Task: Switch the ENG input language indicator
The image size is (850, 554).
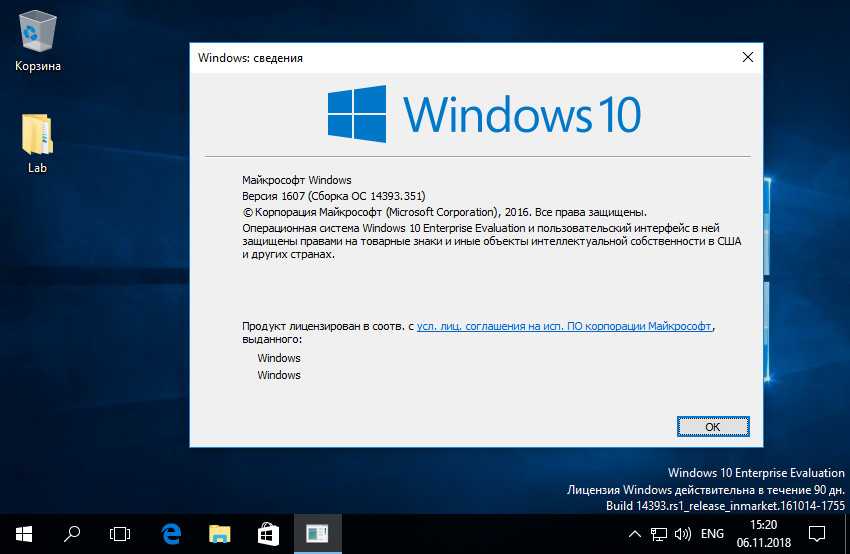Action: pyautogui.click(x=712, y=534)
